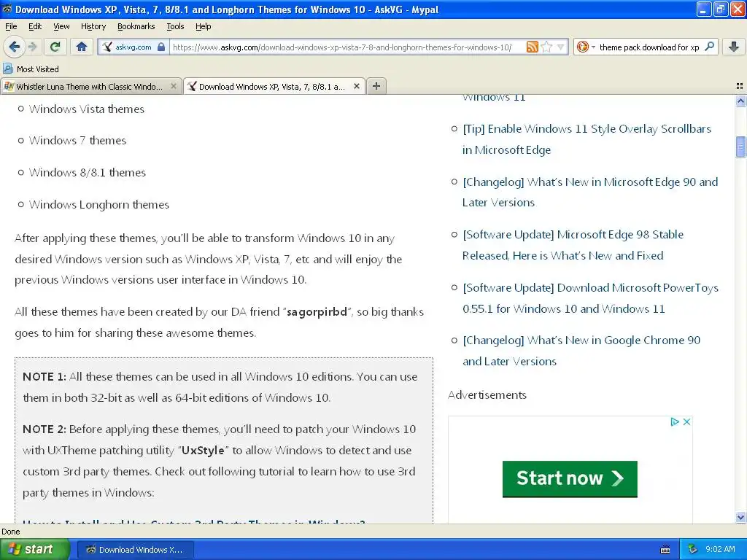Open the Downloads arrow button
747x560 pixels.
pos(734,47)
